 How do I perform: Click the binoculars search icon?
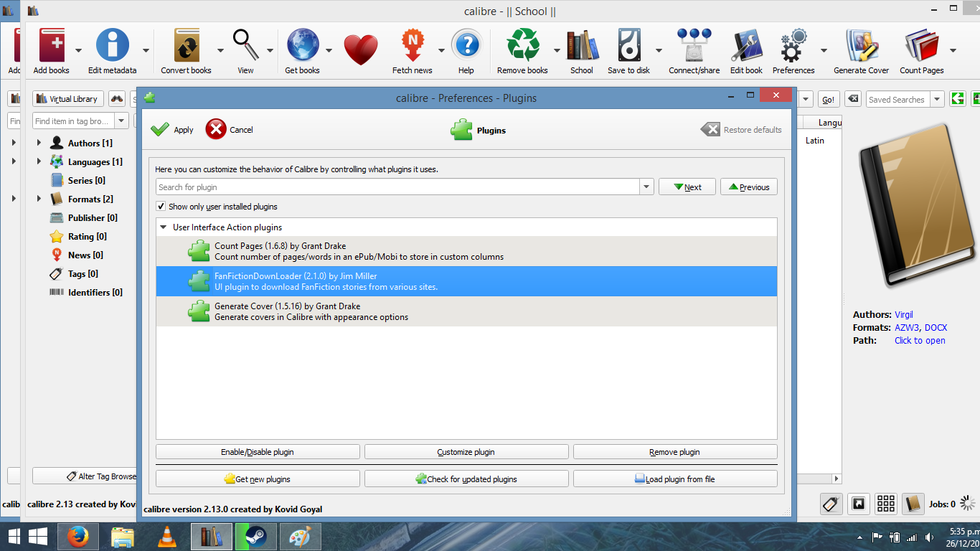pyautogui.click(x=117, y=99)
